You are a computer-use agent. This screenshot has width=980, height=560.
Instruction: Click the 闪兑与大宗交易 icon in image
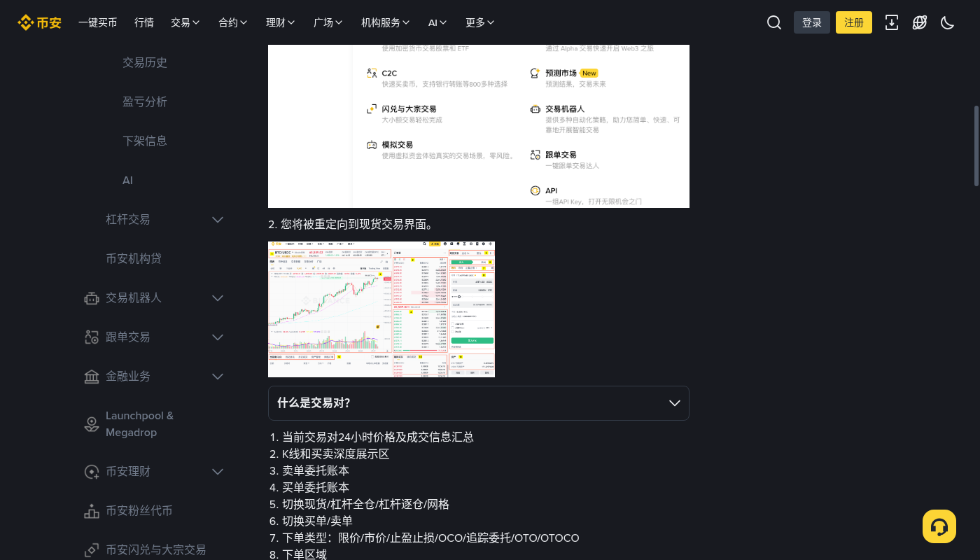pyautogui.click(x=372, y=109)
